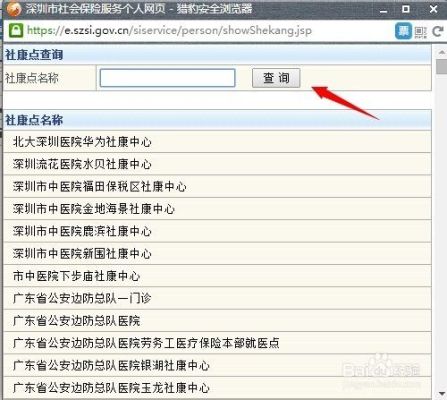
Task: Reload the page with refresh icon
Action: 438,32
